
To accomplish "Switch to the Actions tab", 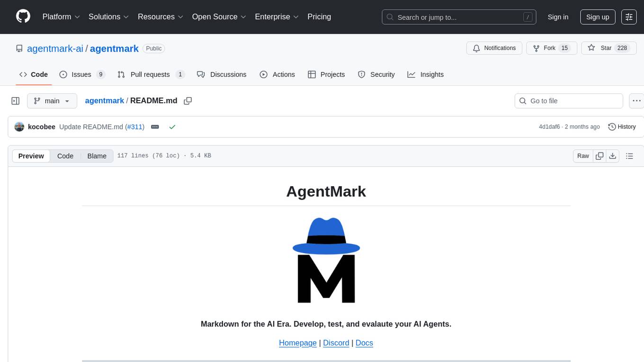I will pos(277,74).
